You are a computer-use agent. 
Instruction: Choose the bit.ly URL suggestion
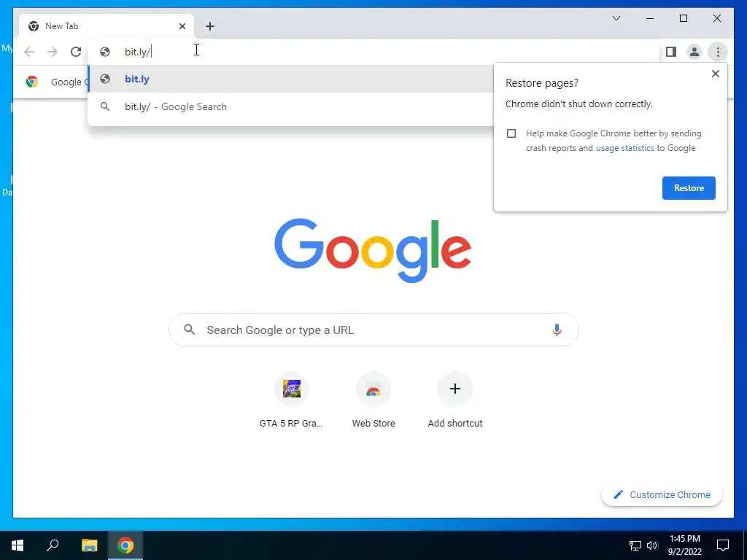(x=290, y=79)
